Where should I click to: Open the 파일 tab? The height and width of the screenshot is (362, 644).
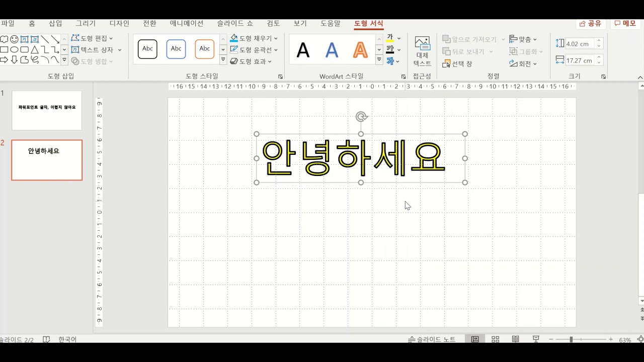(x=8, y=23)
